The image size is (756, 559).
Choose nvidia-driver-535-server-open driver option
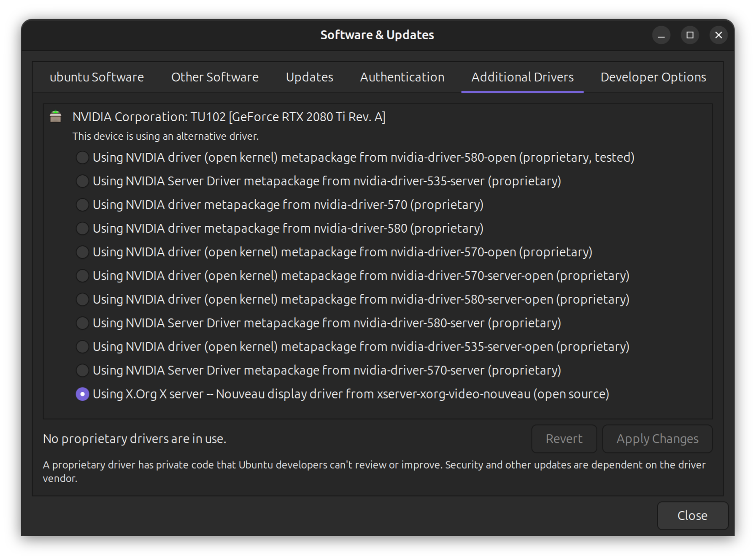point(82,347)
